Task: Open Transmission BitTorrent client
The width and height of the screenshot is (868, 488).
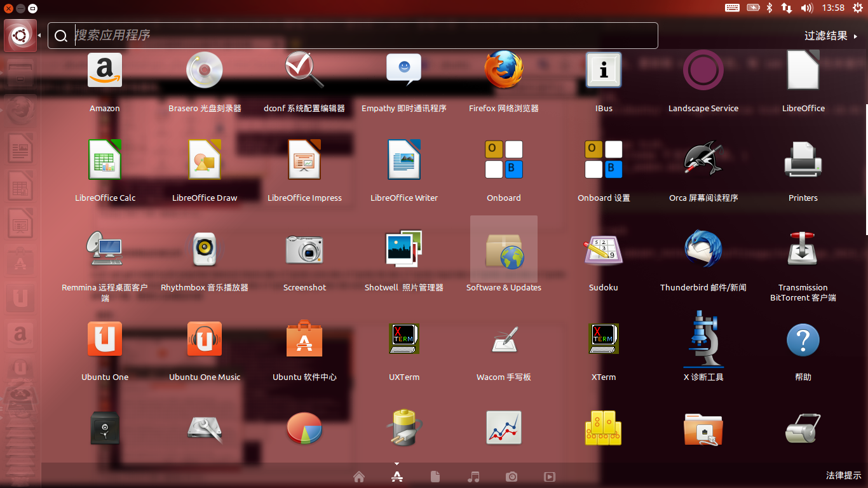Action: point(803,249)
